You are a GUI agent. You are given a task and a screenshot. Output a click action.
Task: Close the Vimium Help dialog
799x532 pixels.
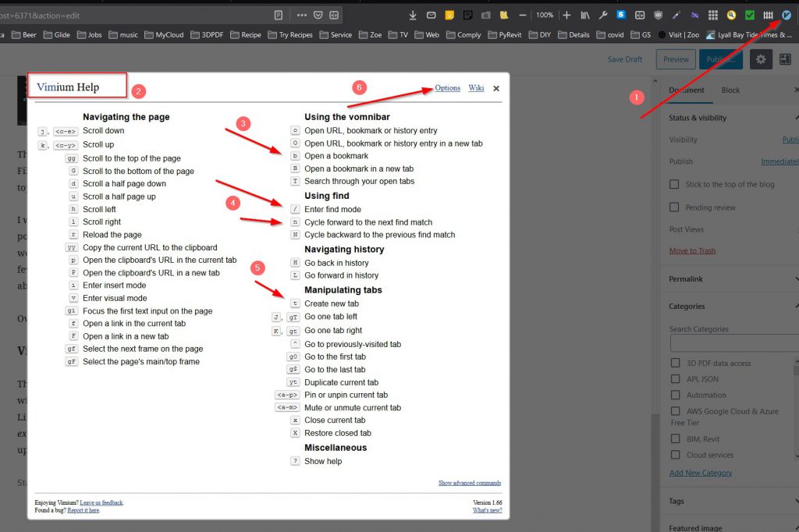point(496,88)
